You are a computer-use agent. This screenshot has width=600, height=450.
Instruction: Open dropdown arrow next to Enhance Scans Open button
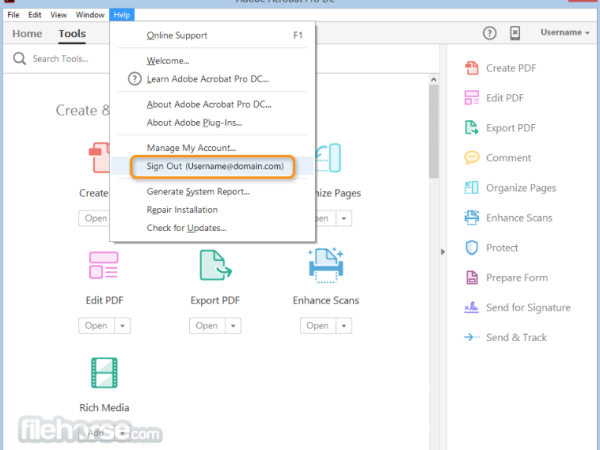point(344,326)
